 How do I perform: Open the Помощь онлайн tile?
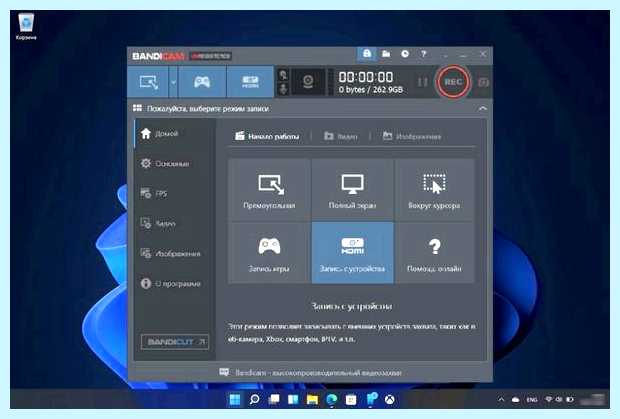pyautogui.click(x=434, y=252)
